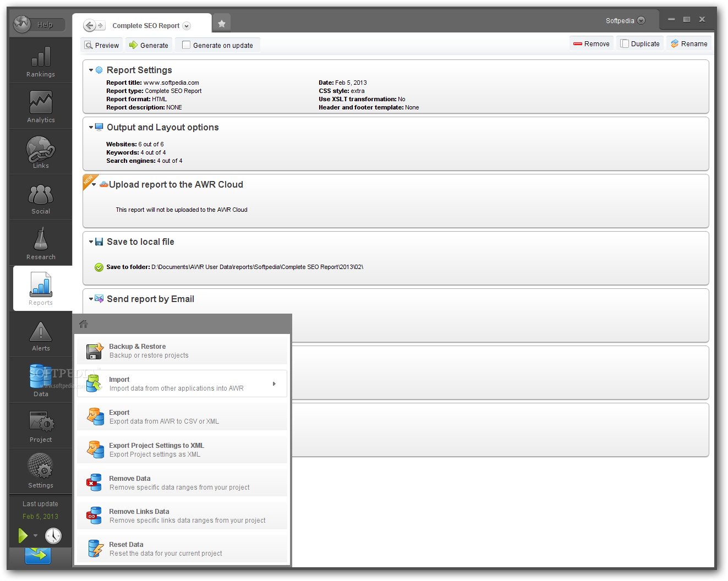This screenshot has height=581, width=728.
Task: Switch to the Research section
Action: point(41,243)
